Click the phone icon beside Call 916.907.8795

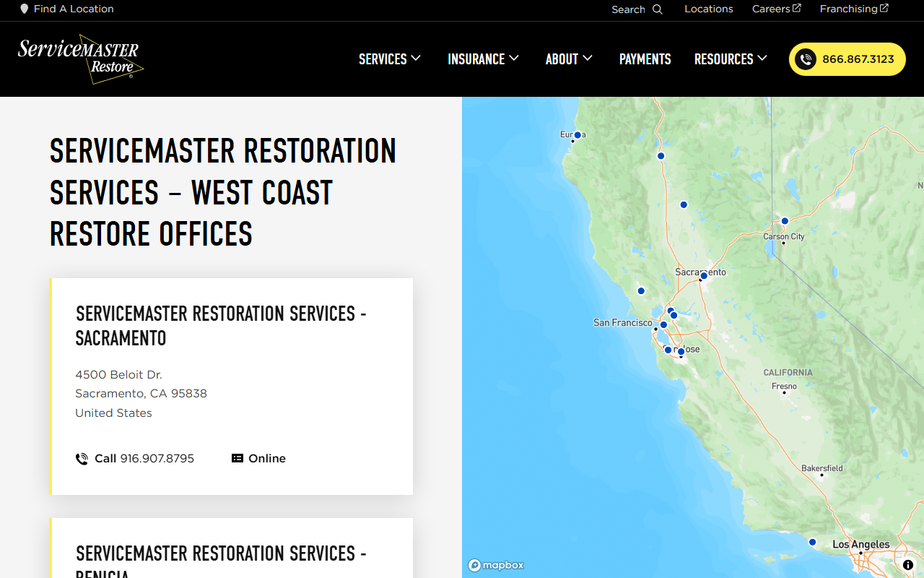[x=82, y=459]
